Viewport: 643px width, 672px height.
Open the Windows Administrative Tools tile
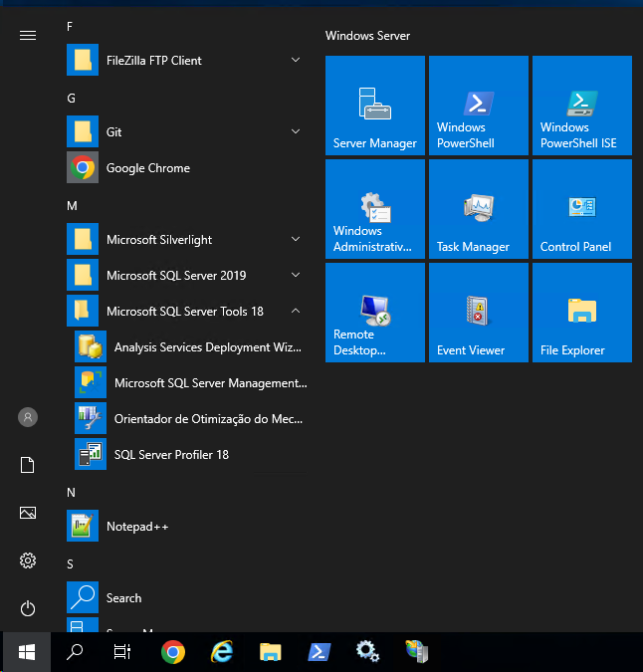click(x=375, y=209)
